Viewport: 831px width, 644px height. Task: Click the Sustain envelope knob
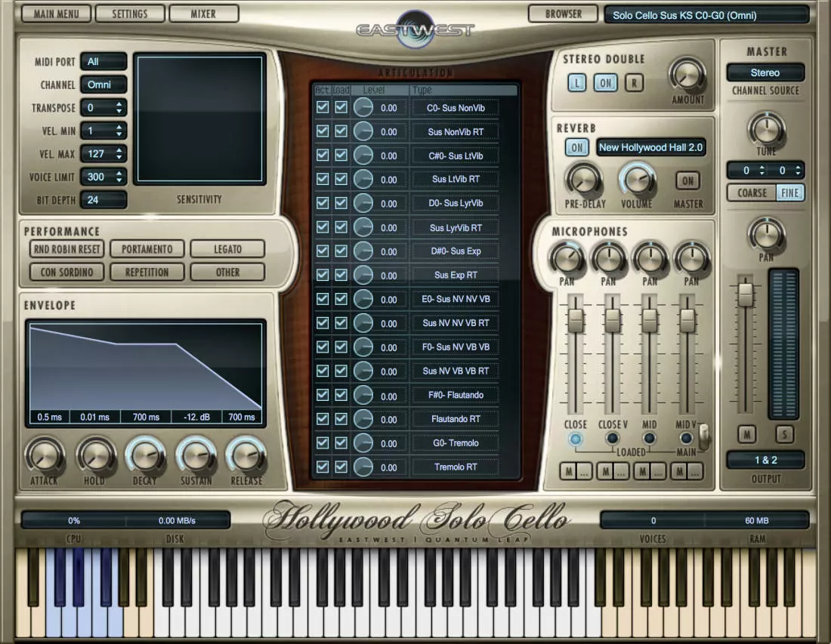196,455
